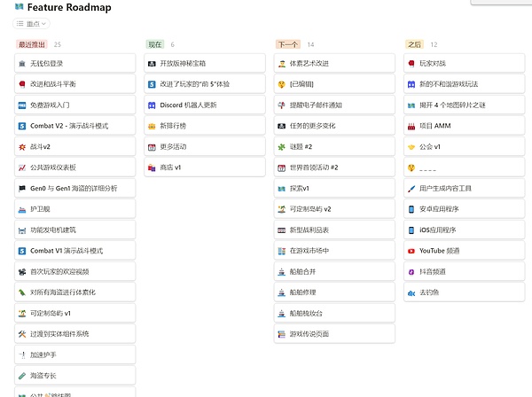532x397 pixels.
Task: Select the 之后 column label
Action: 414,43
